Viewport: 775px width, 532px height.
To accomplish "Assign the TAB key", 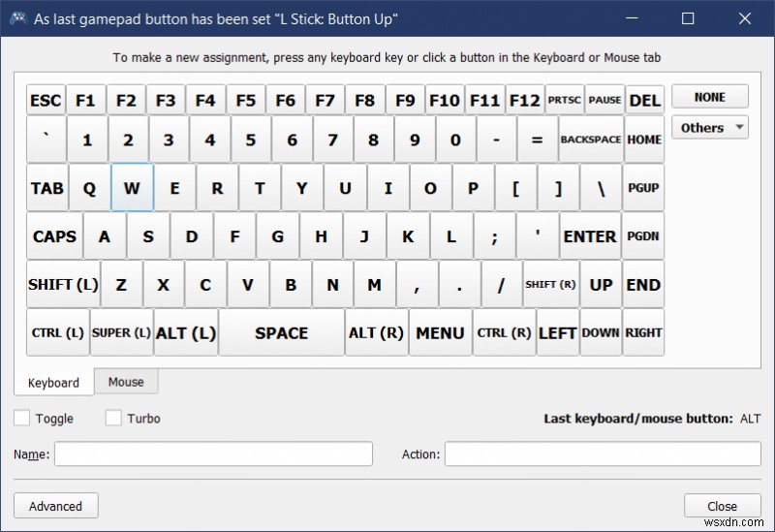I will tap(46, 188).
